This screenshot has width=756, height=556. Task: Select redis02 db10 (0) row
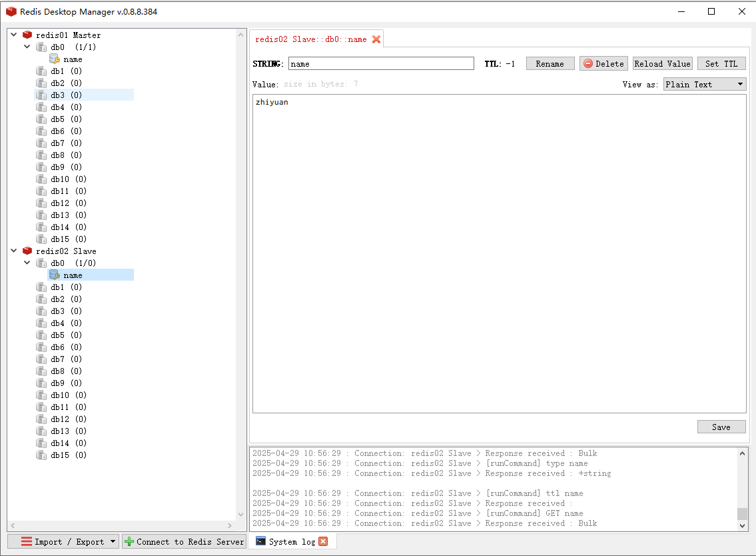69,395
